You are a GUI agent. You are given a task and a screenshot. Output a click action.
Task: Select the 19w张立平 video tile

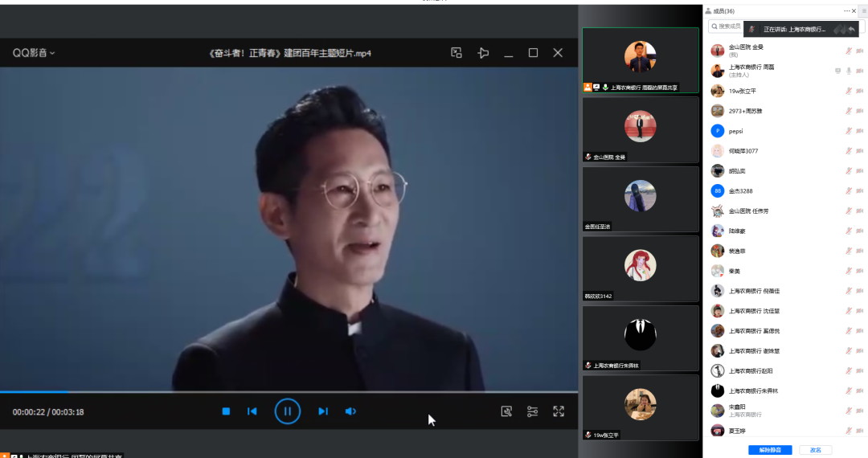coord(641,407)
